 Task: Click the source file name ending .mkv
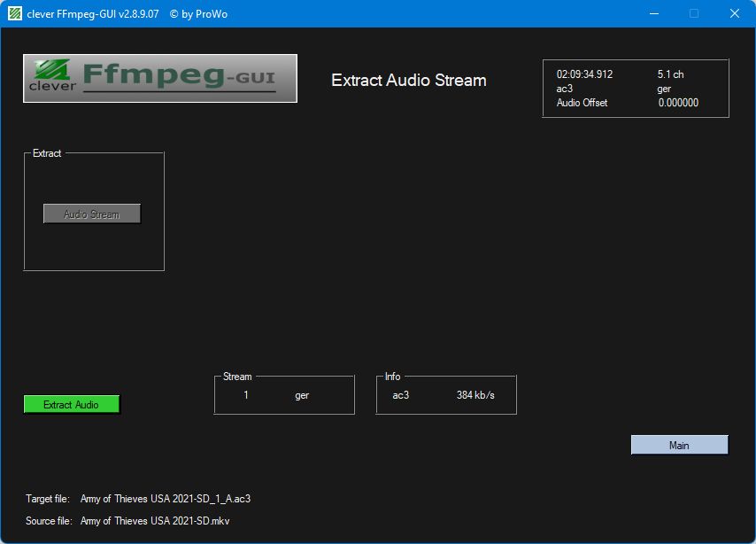click(x=155, y=521)
